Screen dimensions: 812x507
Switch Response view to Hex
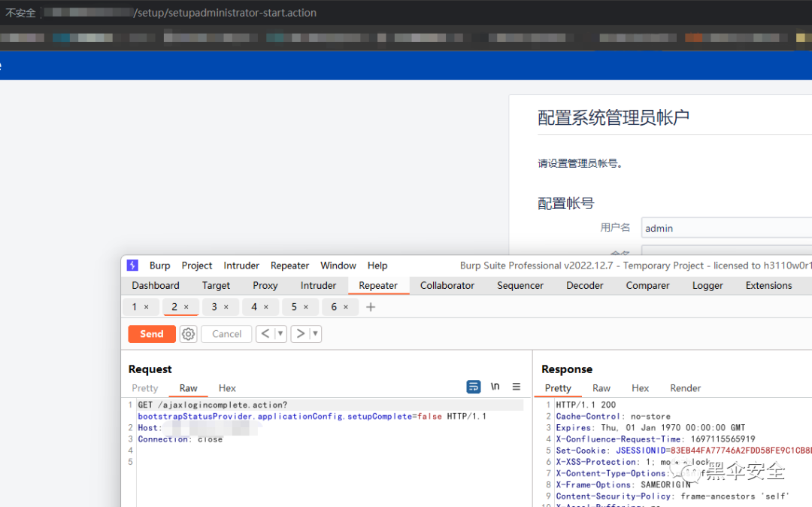[640, 388]
